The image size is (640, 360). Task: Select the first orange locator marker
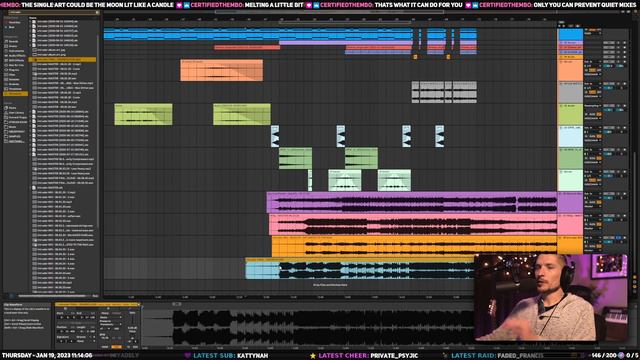click(415, 57)
